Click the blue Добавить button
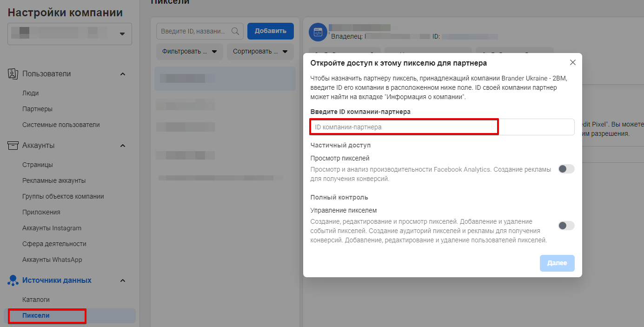 pos(270,31)
